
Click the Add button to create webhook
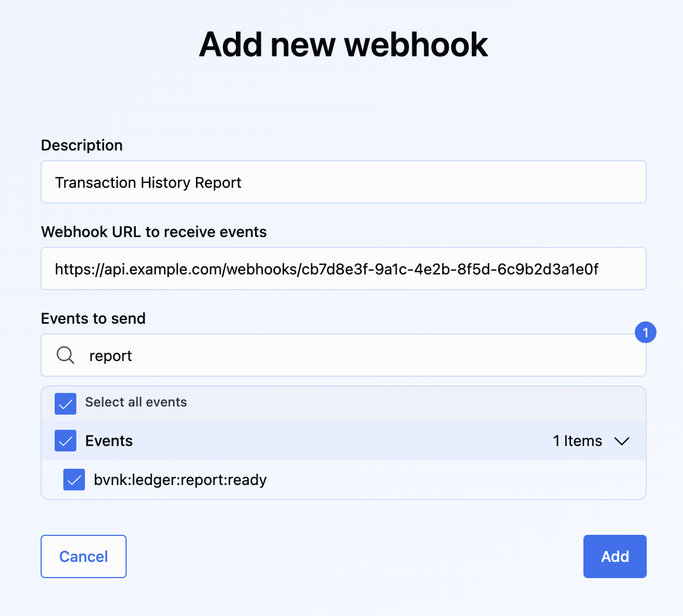[614, 556]
